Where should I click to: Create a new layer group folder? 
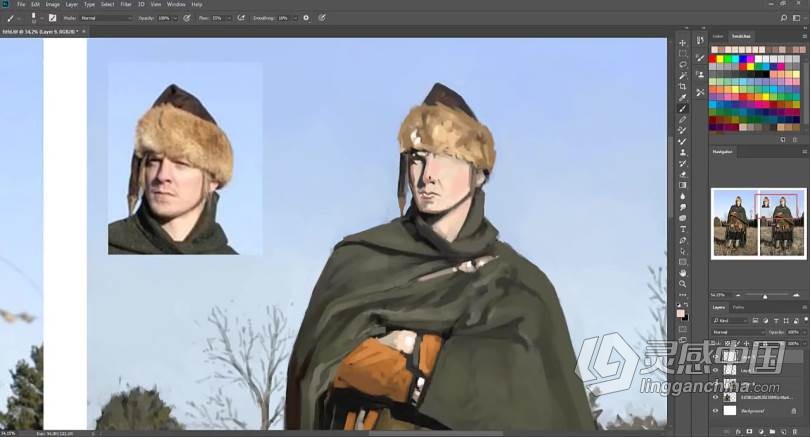point(772,431)
